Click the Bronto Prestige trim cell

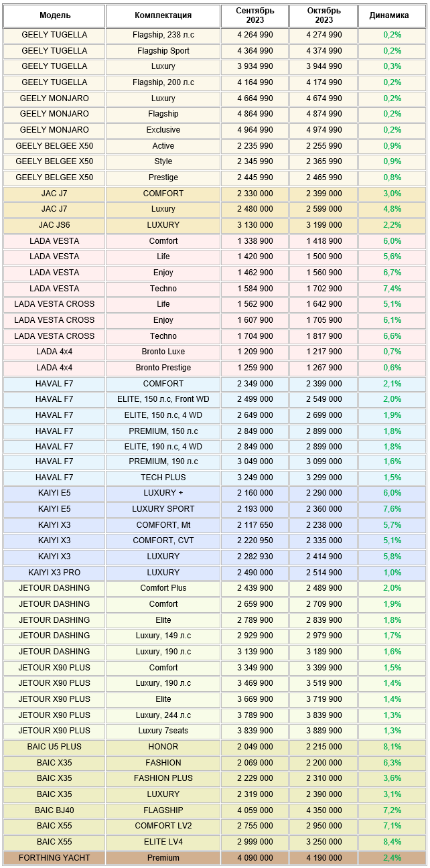tap(163, 368)
